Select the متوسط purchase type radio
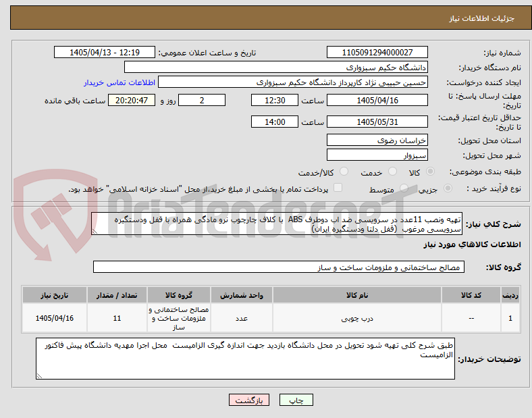This screenshot has width=532, height=418. (404, 188)
